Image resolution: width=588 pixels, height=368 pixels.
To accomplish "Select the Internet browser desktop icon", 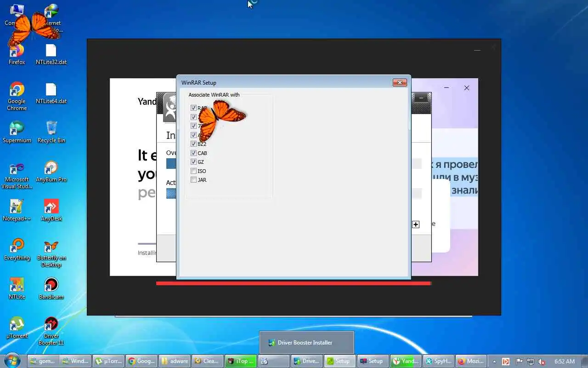I will (x=51, y=18).
